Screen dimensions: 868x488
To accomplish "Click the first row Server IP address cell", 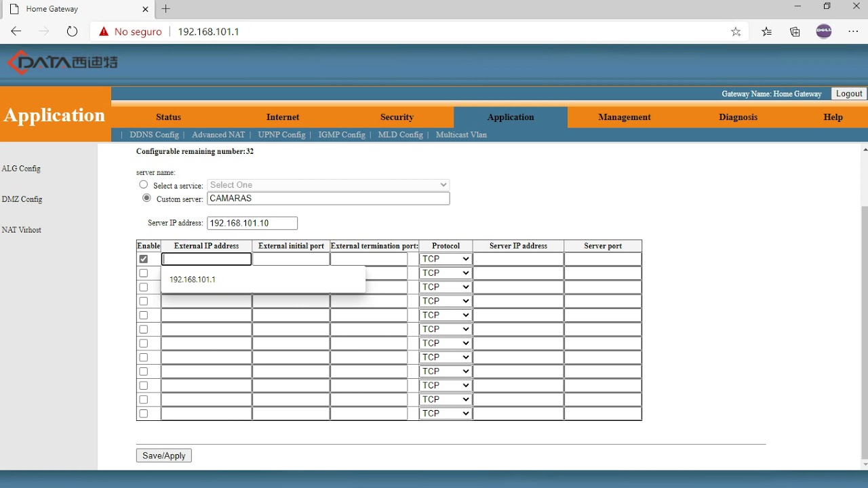I will point(518,259).
